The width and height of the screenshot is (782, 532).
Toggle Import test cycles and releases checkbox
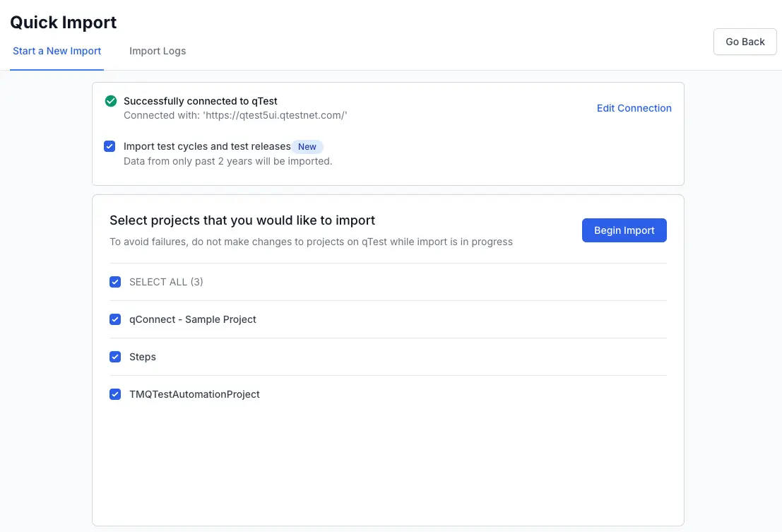click(109, 146)
